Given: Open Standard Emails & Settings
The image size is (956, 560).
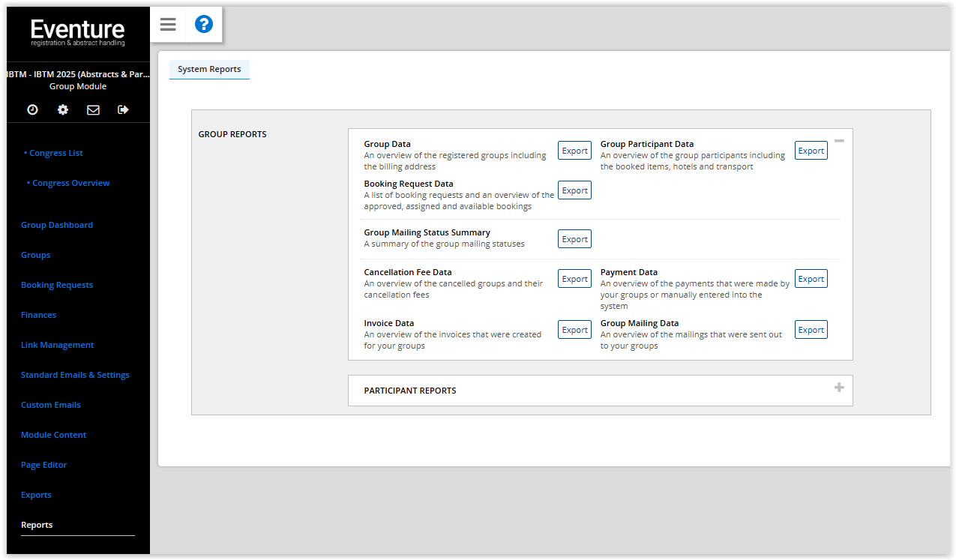Looking at the screenshot, I should coord(75,374).
